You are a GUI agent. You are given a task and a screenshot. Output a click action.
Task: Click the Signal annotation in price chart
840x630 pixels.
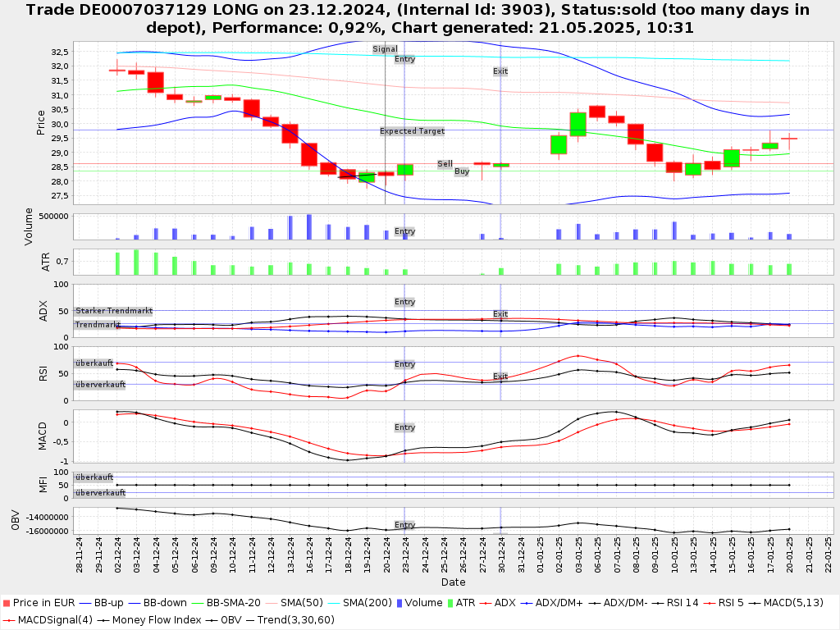click(x=385, y=49)
